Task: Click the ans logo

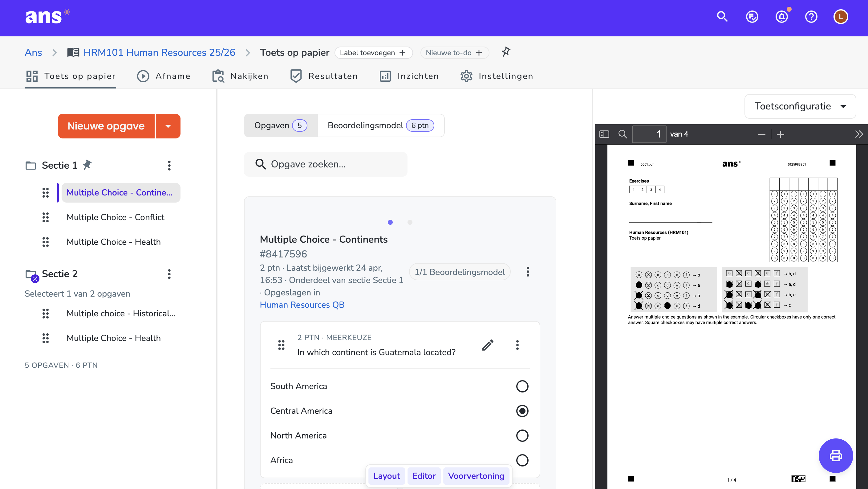Action: click(47, 17)
